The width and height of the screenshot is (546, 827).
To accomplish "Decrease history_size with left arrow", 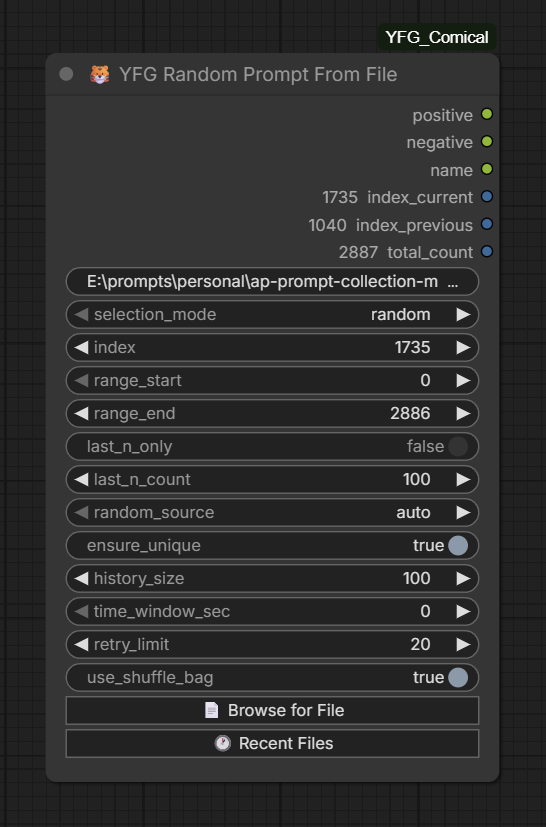I will 81,579.
